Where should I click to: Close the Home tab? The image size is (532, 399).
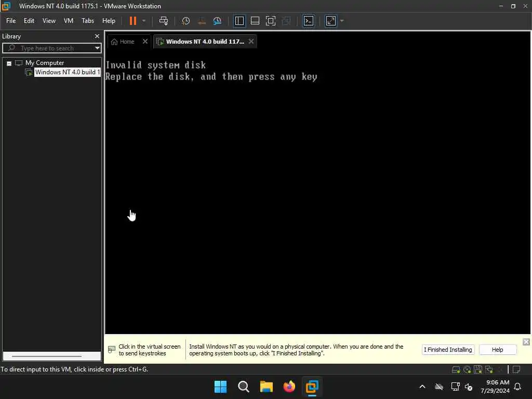click(145, 42)
